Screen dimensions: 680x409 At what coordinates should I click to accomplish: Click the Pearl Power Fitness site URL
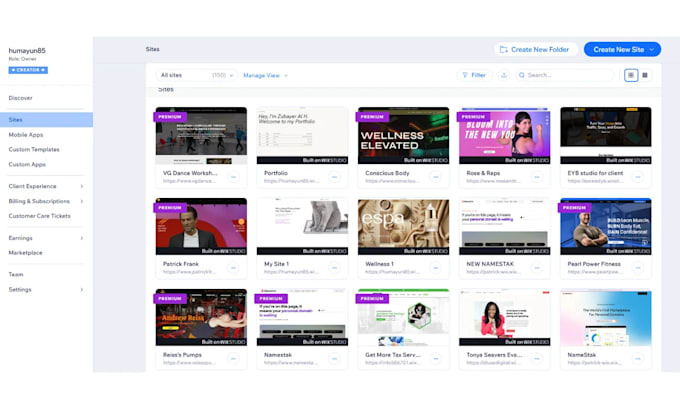pos(595,272)
